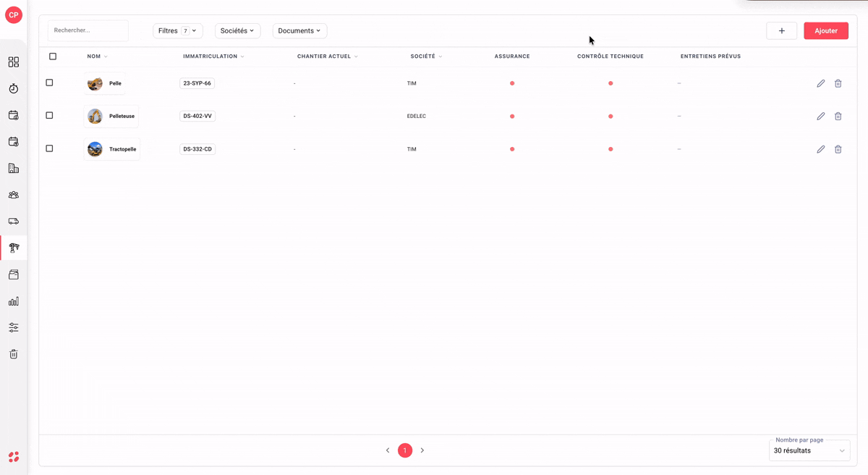Click the red Ajouter button
Viewport: 868px width, 475px height.
(826, 31)
